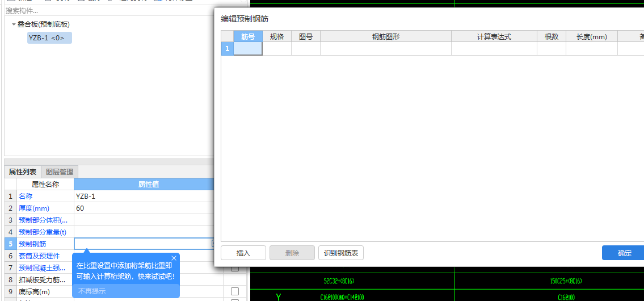Click the 筋号 column header

click(248, 36)
